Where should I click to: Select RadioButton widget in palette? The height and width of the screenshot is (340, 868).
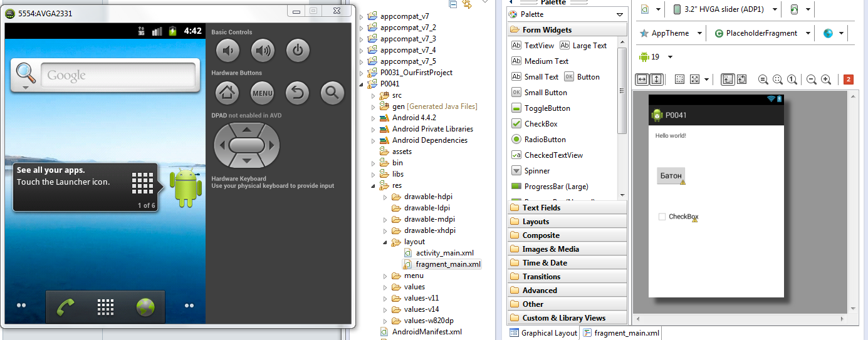point(538,140)
